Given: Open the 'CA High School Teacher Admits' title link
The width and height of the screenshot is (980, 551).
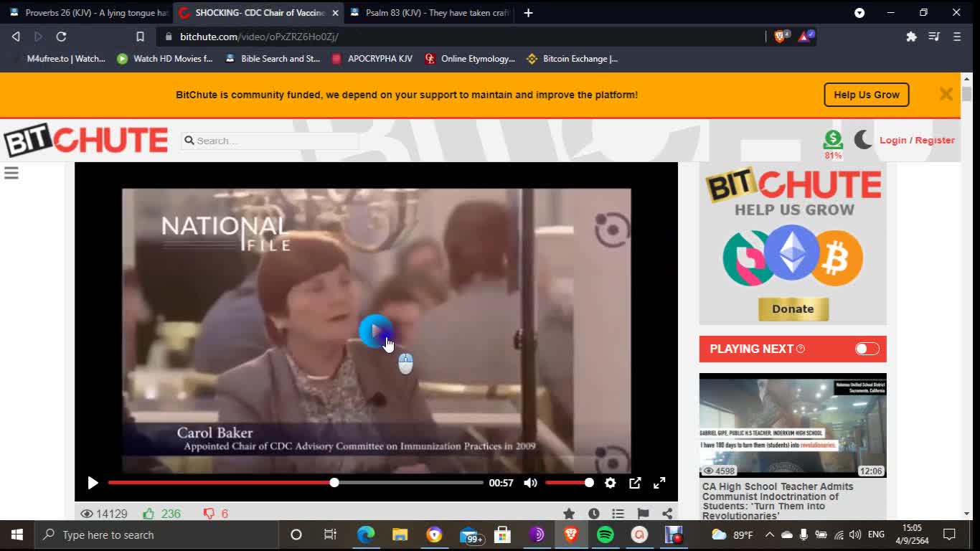Looking at the screenshot, I should [778, 501].
